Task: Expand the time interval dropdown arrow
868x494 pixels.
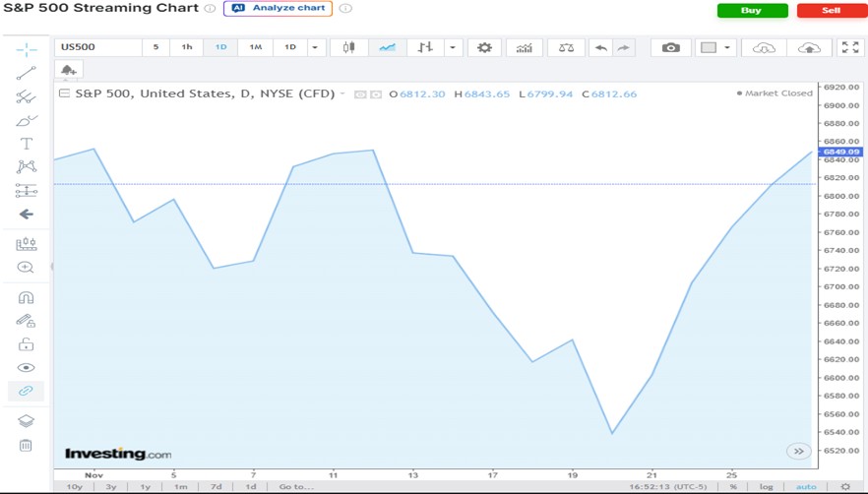Action: 315,47
